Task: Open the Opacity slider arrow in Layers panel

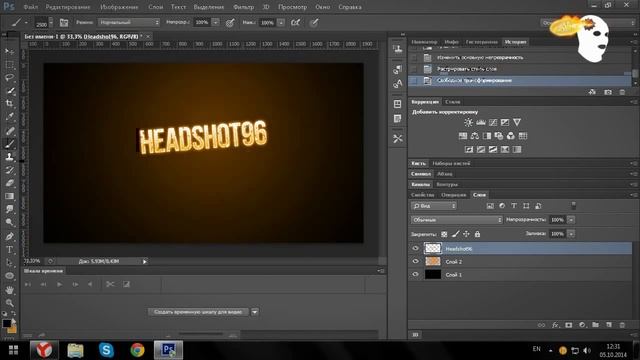Action: click(571, 220)
